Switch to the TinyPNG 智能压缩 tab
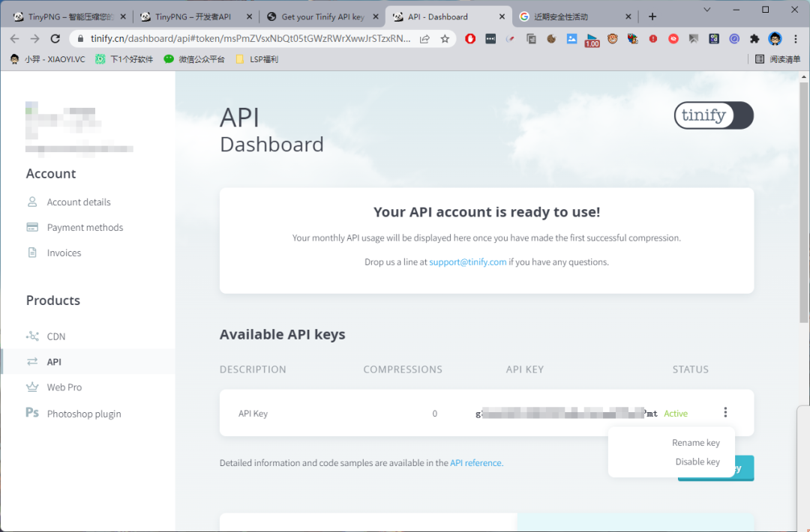This screenshot has width=810, height=532. click(69, 17)
